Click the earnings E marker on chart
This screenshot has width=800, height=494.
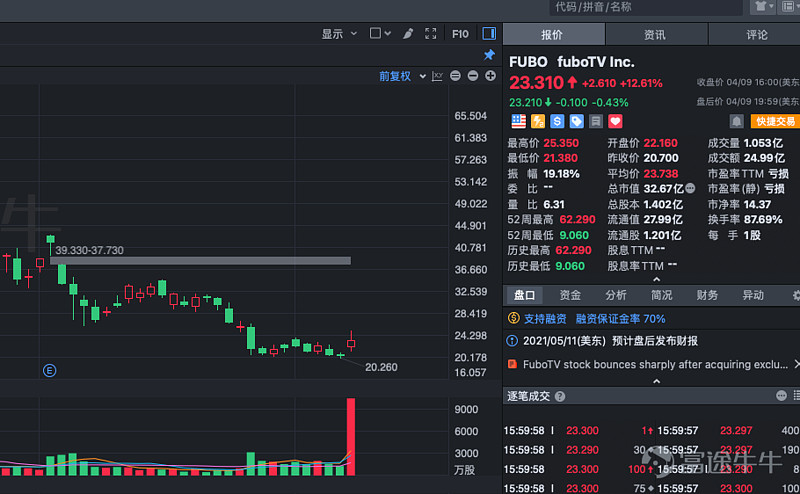click(49, 370)
